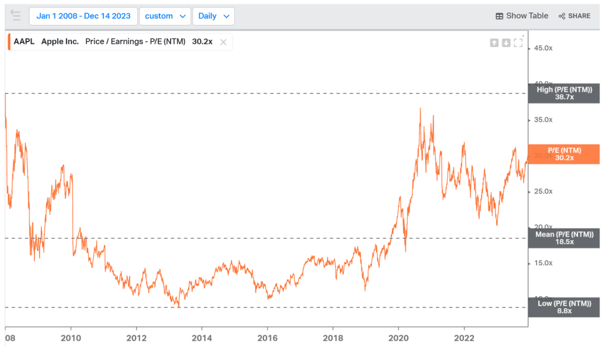Click the Price / Earnings metric name in legend
The height and width of the screenshot is (364, 609).
pyautogui.click(x=136, y=42)
